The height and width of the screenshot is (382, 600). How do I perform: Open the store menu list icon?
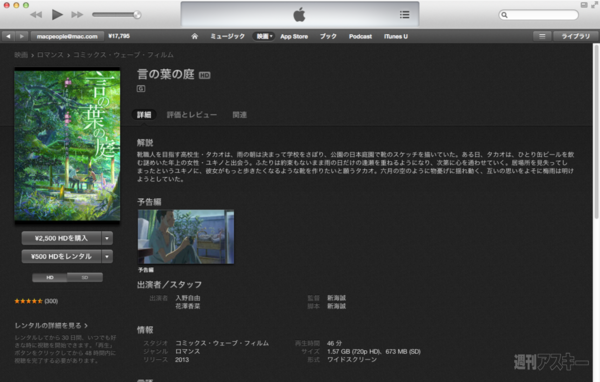coord(542,36)
